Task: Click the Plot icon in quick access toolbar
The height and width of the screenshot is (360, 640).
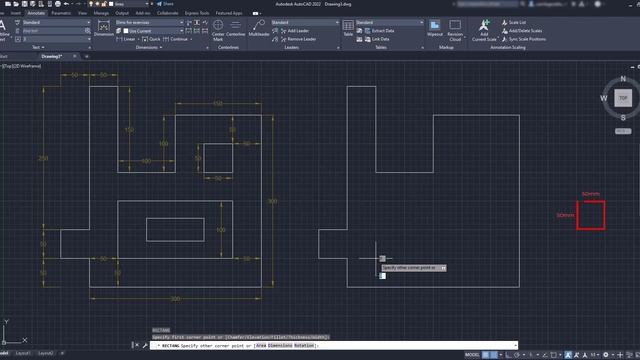Action: [x=58, y=4]
